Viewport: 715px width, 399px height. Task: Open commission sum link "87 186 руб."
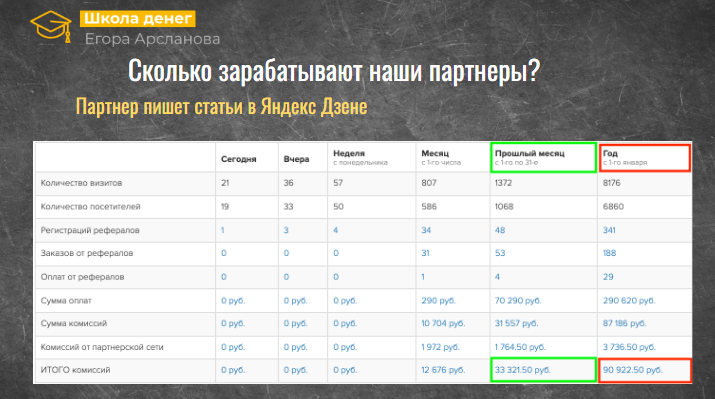coord(624,323)
